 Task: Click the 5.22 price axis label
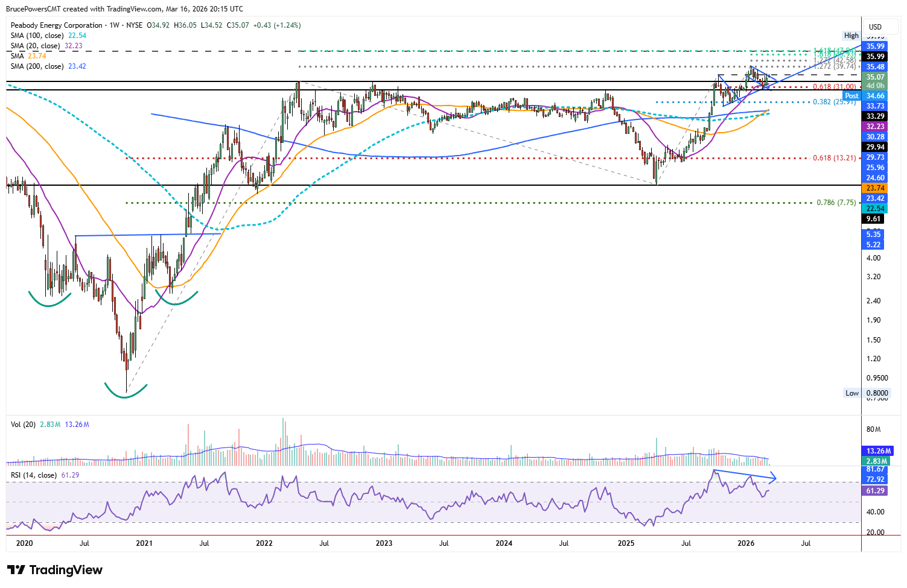tap(873, 245)
